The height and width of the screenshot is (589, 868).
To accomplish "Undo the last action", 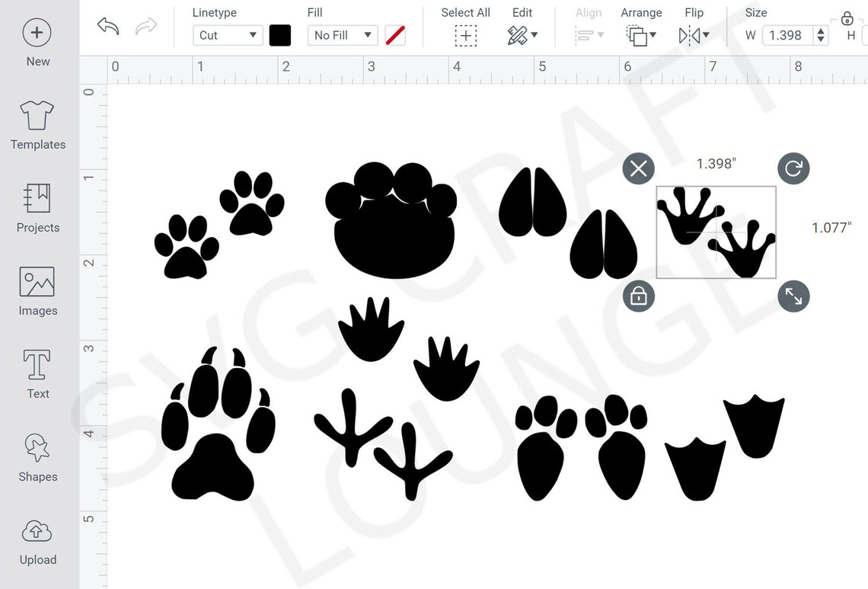I will point(107,27).
